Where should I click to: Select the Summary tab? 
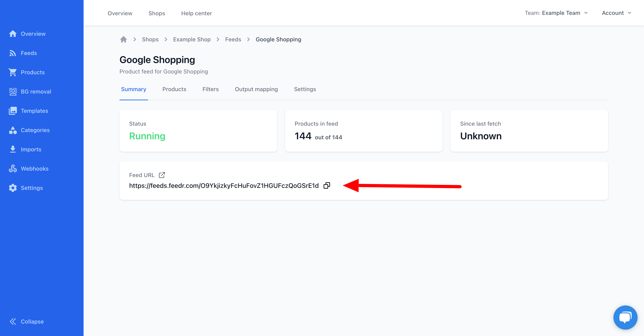coord(134,89)
